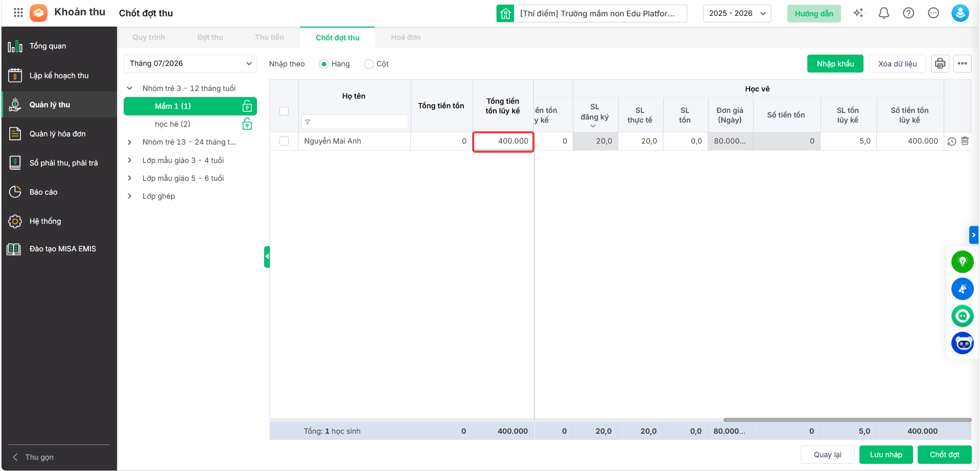Select the Hàng radio option
The width and height of the screenshot is (980, 471).
pyautogui.click(x=323, y=64)
